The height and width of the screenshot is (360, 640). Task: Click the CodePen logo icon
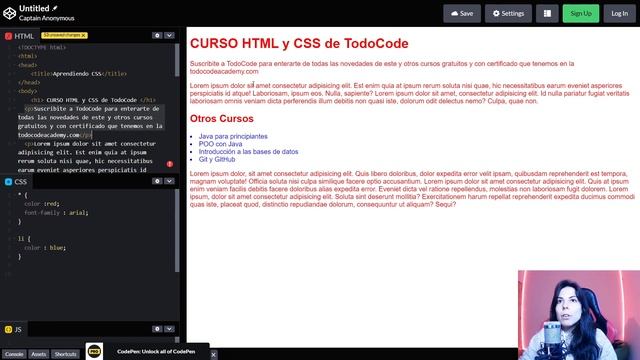(x=9, y=13)
